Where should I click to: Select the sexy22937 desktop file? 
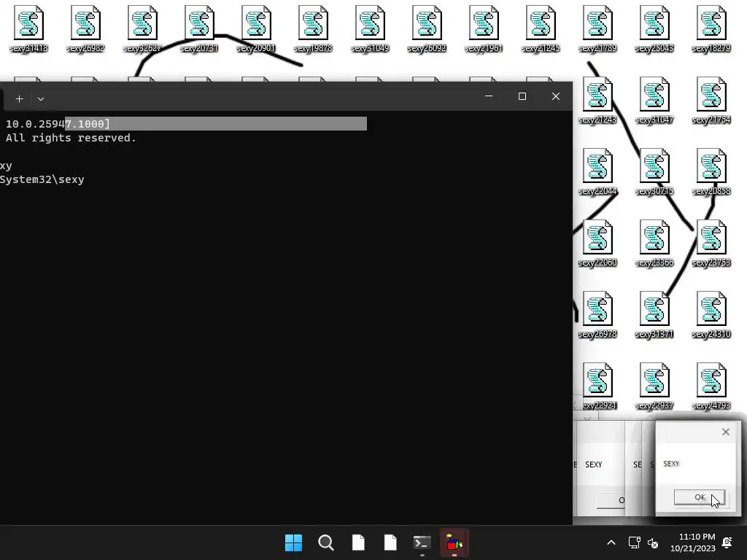654,386
